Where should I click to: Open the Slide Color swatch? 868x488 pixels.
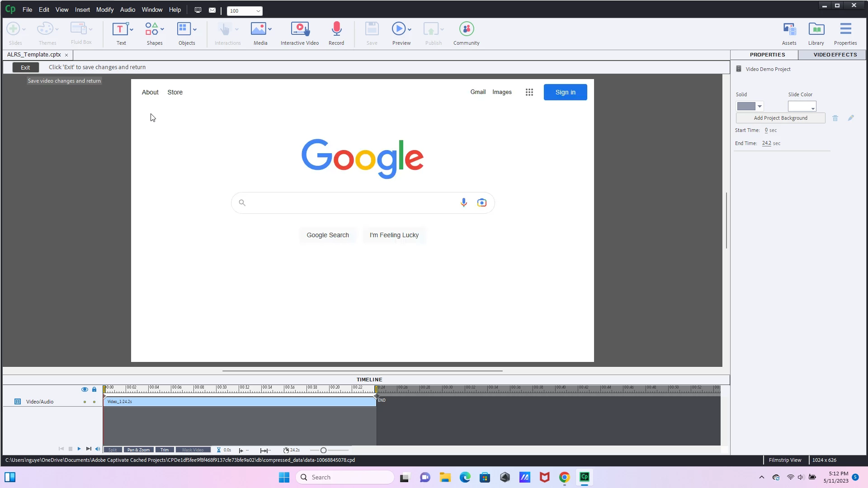pos(801,107)
